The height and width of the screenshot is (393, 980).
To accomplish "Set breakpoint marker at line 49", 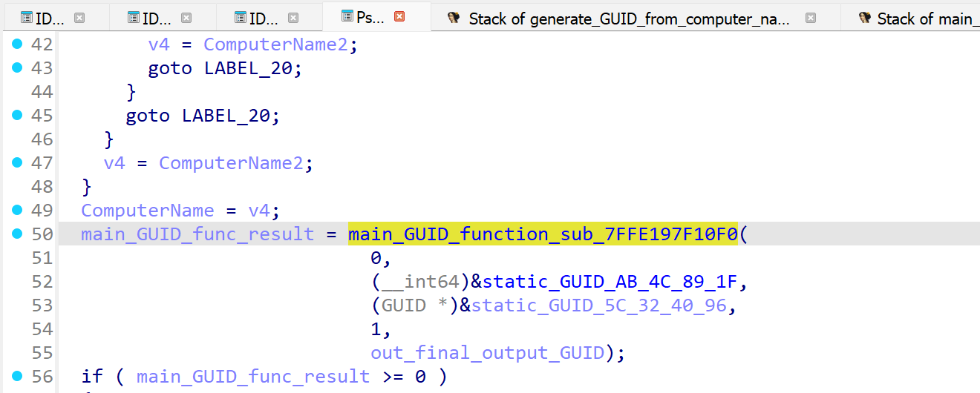I will point(18,211).
